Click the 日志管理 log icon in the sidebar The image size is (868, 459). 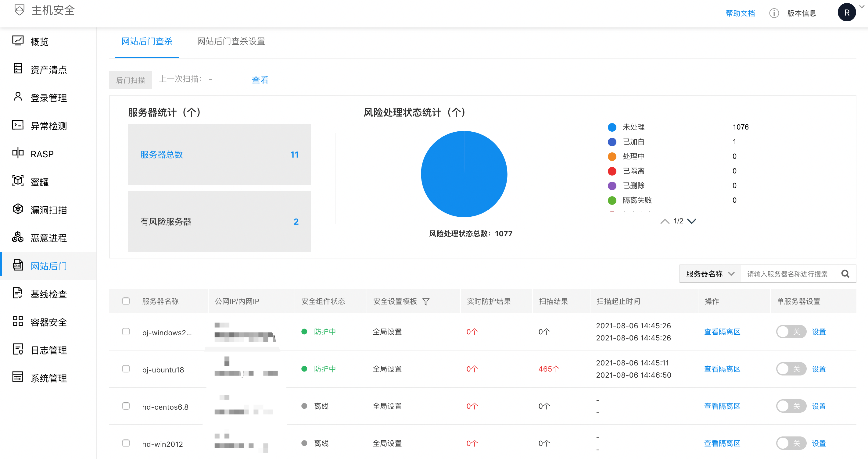click(x=18, y=349)
